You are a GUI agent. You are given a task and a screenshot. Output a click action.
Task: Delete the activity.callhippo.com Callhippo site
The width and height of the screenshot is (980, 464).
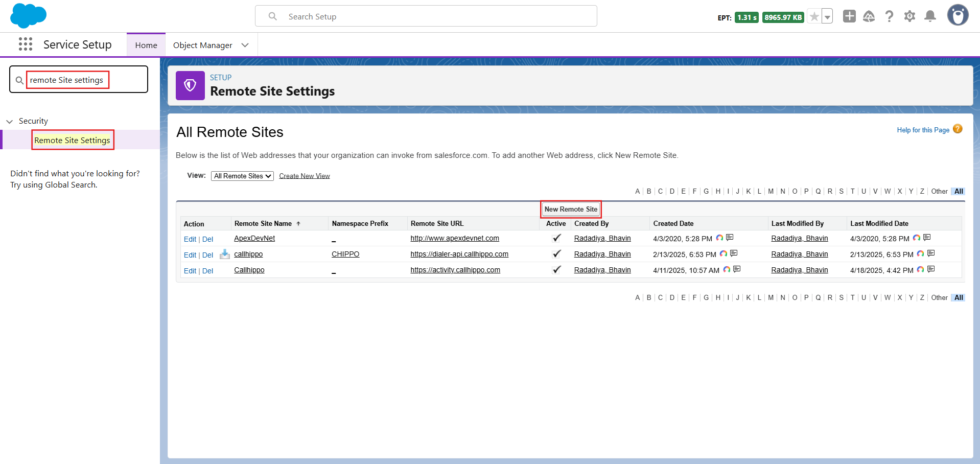pos(207,271)
